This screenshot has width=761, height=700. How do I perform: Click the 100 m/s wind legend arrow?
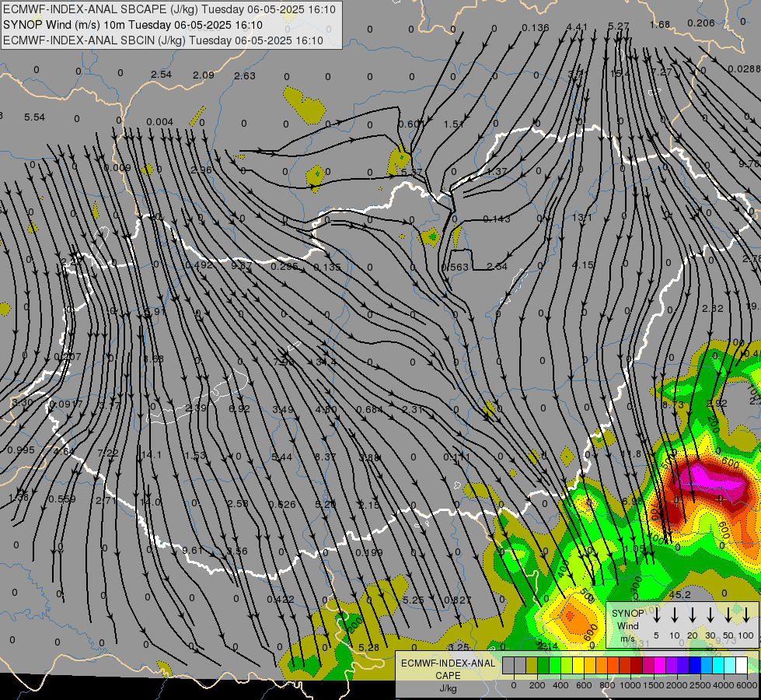[746, 614]
